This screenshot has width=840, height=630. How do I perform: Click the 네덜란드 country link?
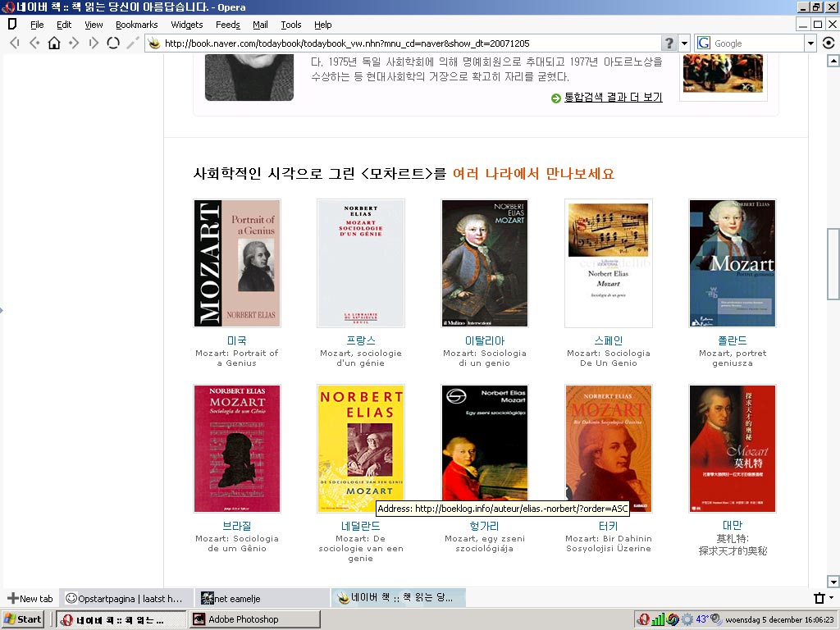(x=361, y=526)
